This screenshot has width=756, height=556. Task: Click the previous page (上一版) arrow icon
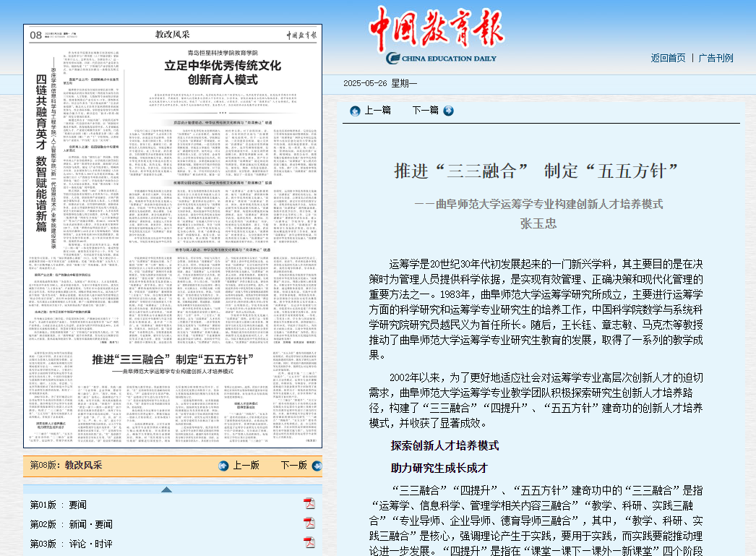click(223, 466)
